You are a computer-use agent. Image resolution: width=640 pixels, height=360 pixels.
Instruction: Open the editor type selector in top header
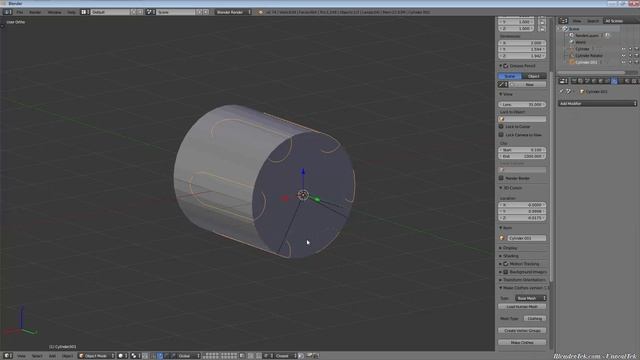(7, 12)
